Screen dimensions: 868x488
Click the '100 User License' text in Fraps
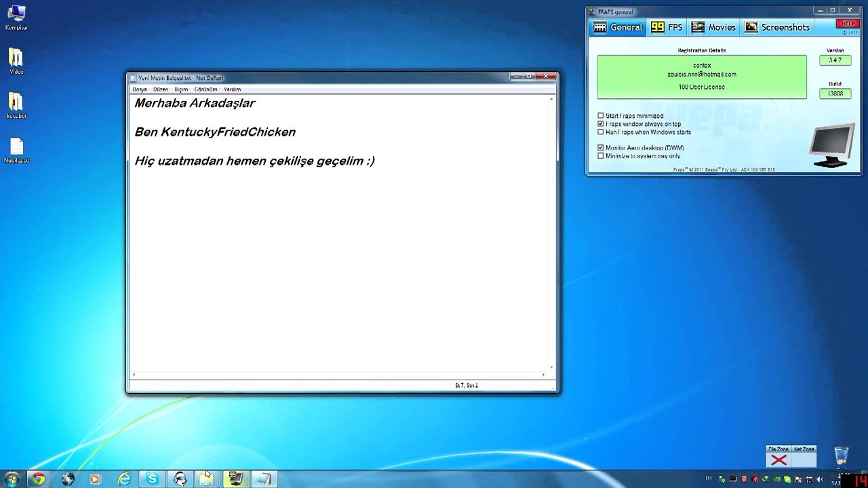702,87
